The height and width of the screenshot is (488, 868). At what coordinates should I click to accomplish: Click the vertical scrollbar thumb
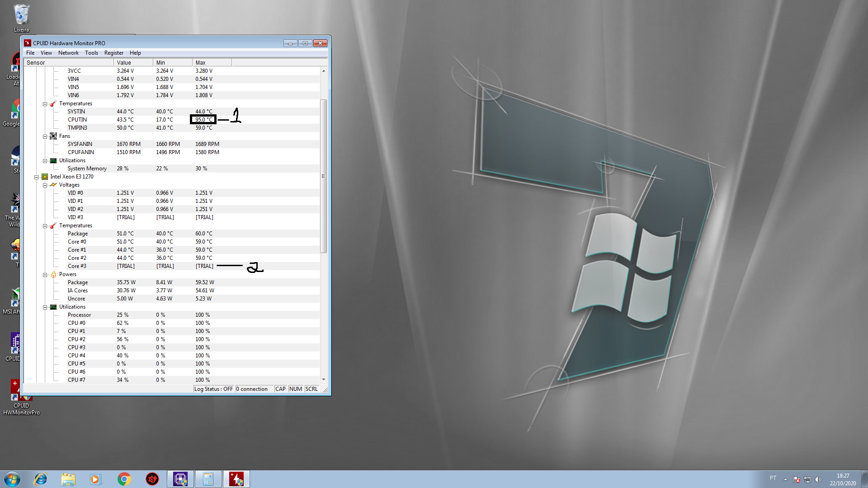[323, 176]
